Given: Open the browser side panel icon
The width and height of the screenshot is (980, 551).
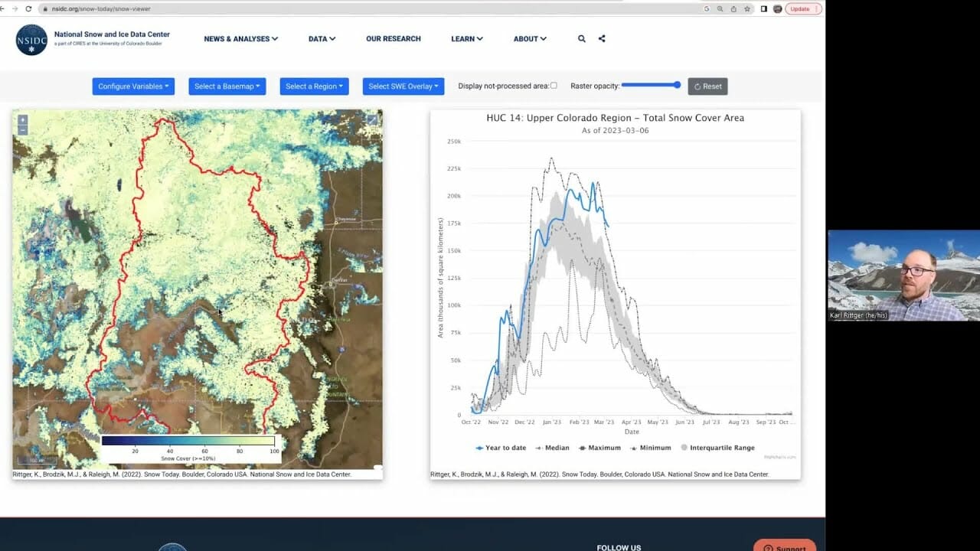Looking at the screenshot, I should point(763,8).
